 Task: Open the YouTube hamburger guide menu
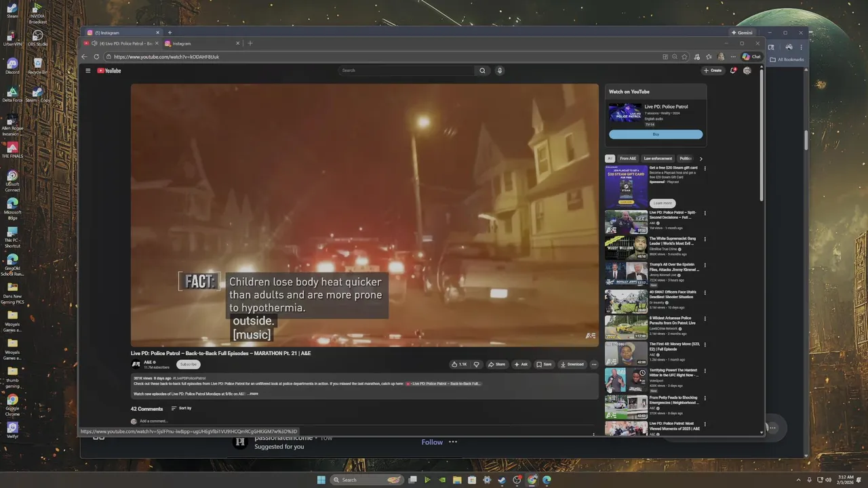click(87, 70)
